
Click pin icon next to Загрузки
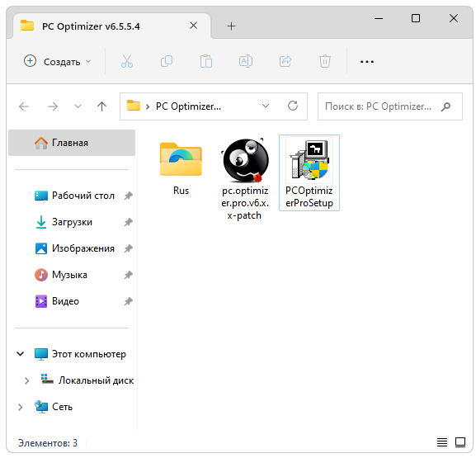[x=129, y=222]
